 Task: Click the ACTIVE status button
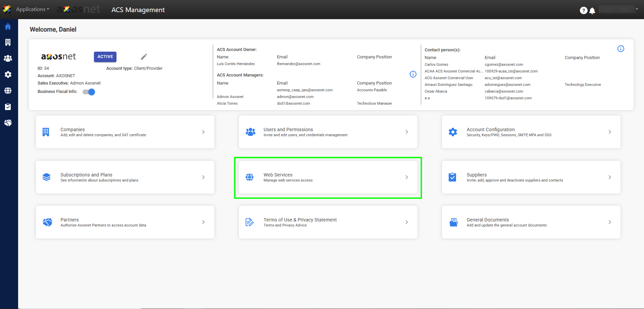[x=105, y=57]
